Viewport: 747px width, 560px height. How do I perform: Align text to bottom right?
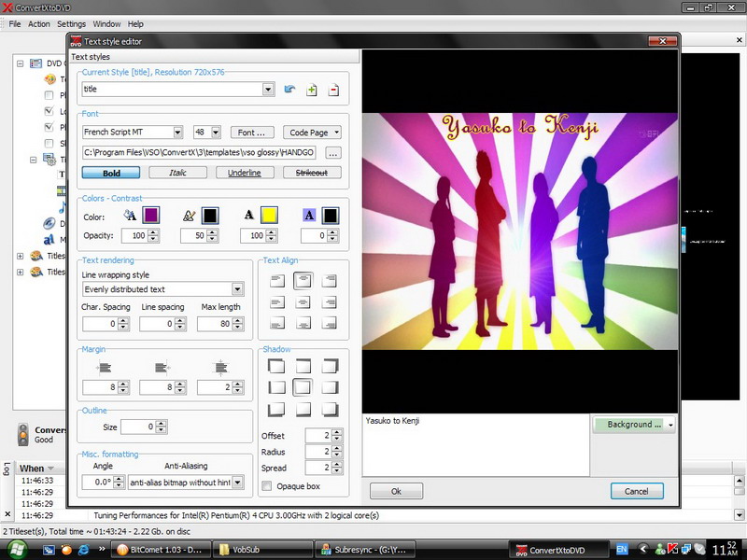coord(329,323)
